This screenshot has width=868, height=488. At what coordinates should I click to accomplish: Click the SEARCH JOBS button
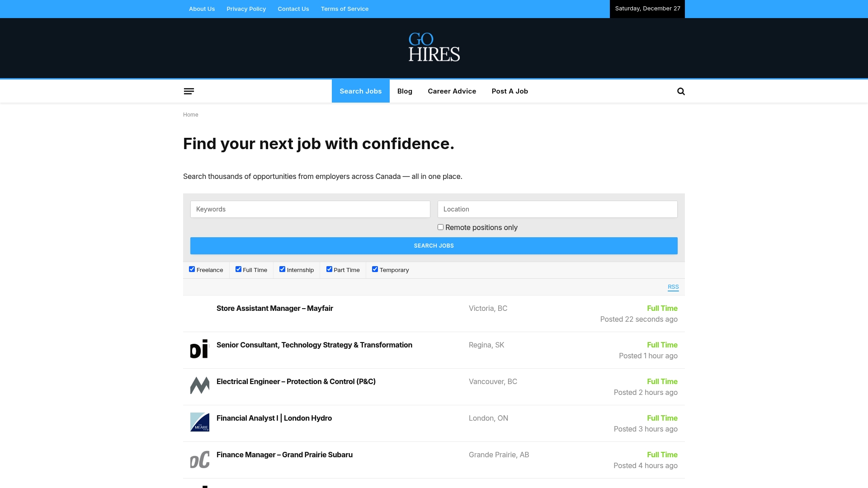pyautogui.click(x=434, y=245)
